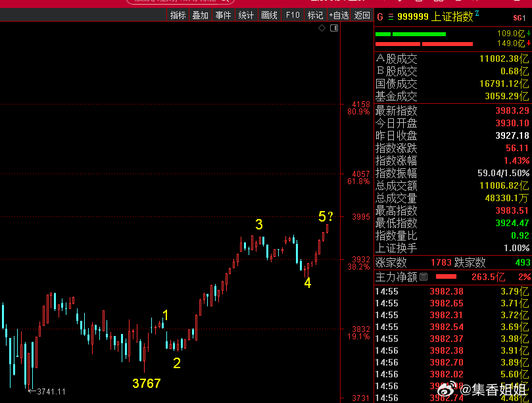Open the F10 company info
The height and width of the screenshot is (403, 532).
click(293, 15)
